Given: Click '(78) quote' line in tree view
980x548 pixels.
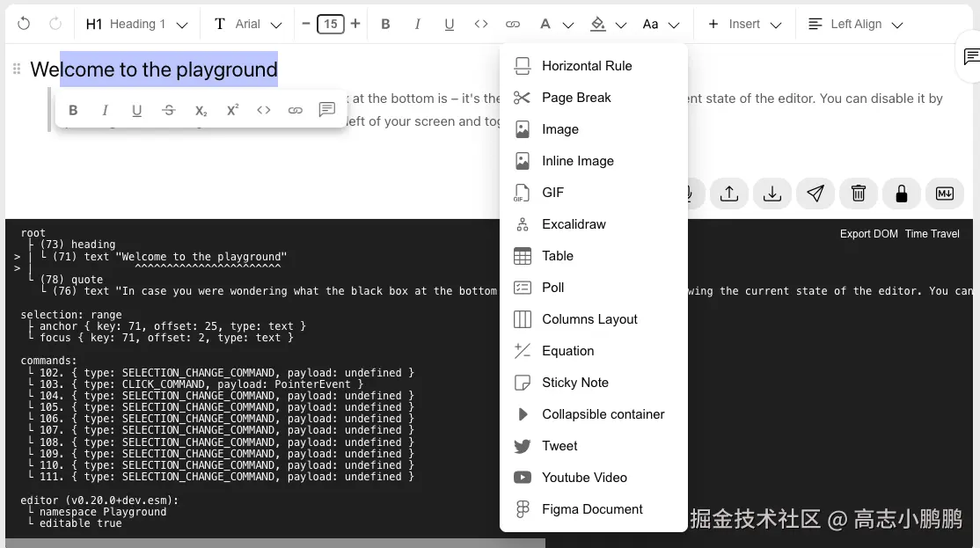Looking at the screenshot, I should (71, 280).
